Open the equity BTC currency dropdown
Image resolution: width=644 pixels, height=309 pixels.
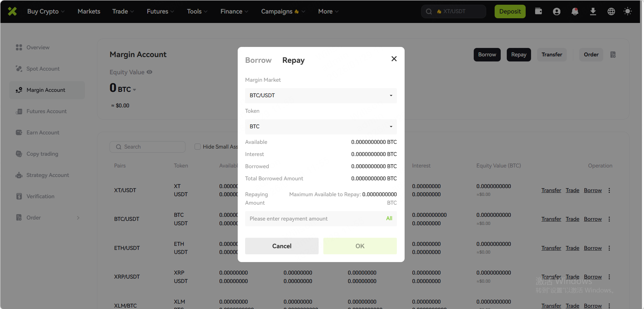point(134,90)
